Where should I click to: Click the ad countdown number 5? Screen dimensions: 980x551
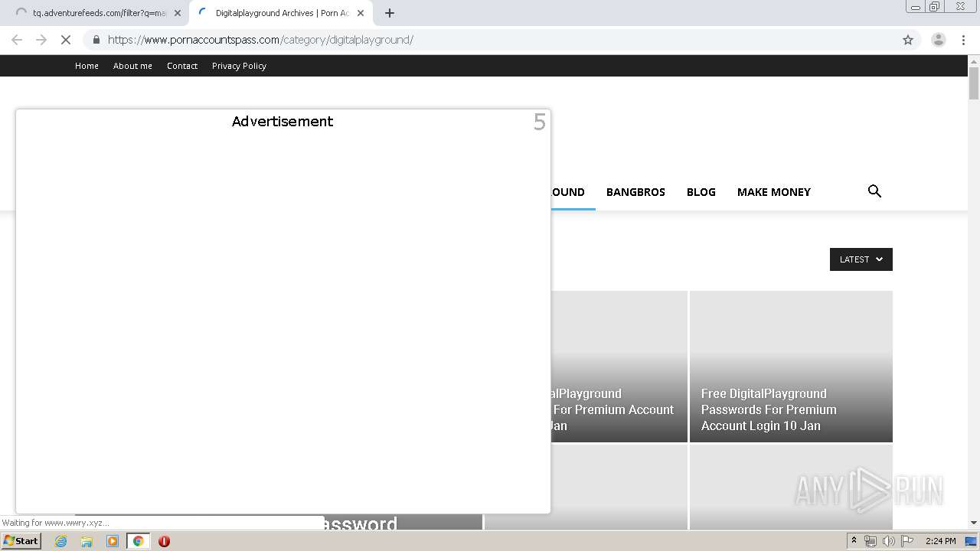pyautogui.click(x=540, y=122)
